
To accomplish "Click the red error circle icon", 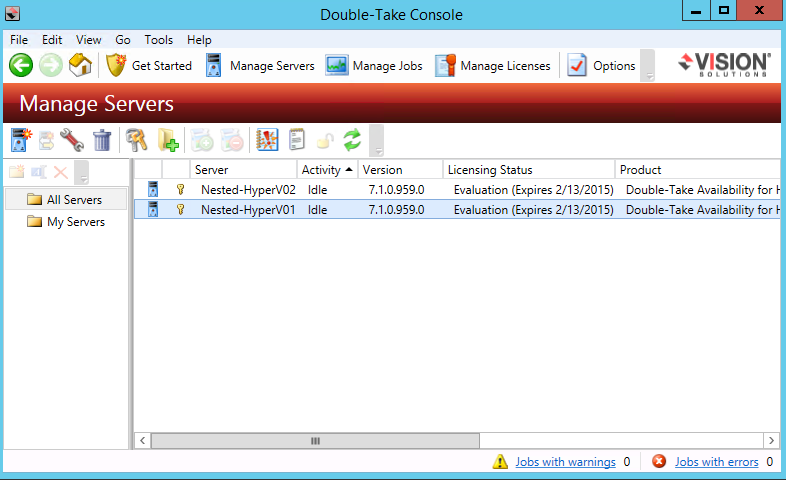I will (659, 461).
